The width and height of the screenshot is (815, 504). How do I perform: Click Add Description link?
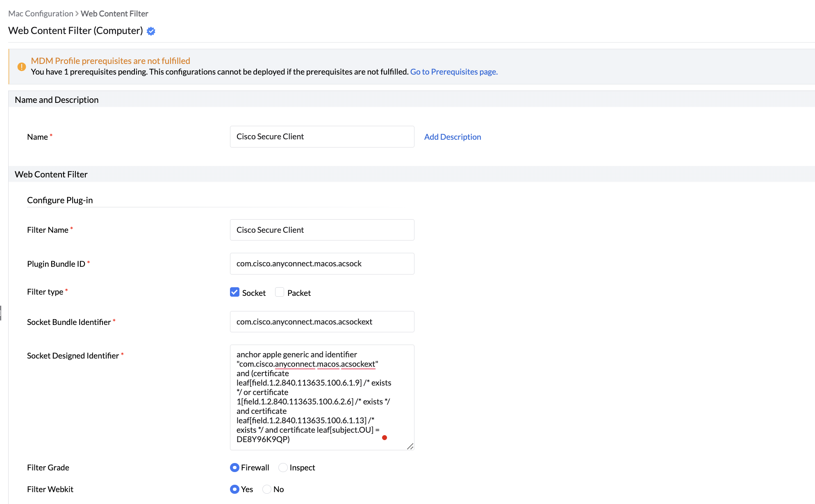tap(452, 137)
